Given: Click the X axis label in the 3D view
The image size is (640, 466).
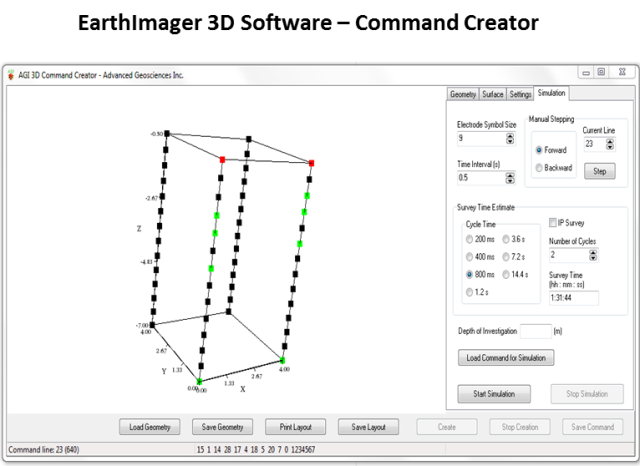Looking at the screenshot, I should tap(243, 389).
